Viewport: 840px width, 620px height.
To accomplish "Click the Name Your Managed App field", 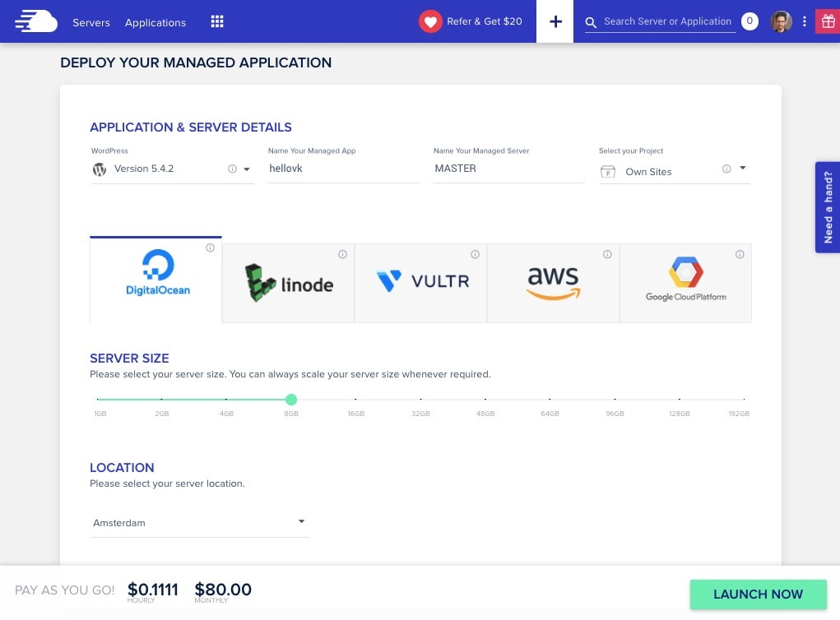I will 343,169.
